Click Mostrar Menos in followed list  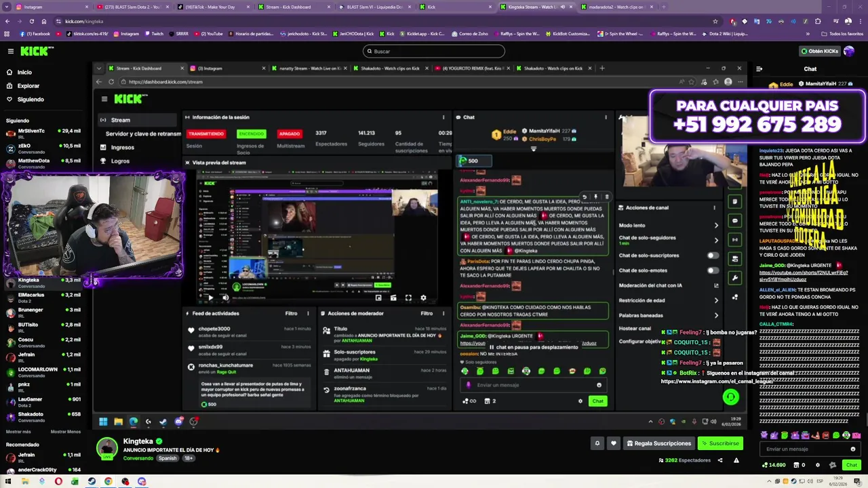click(66, 432)
